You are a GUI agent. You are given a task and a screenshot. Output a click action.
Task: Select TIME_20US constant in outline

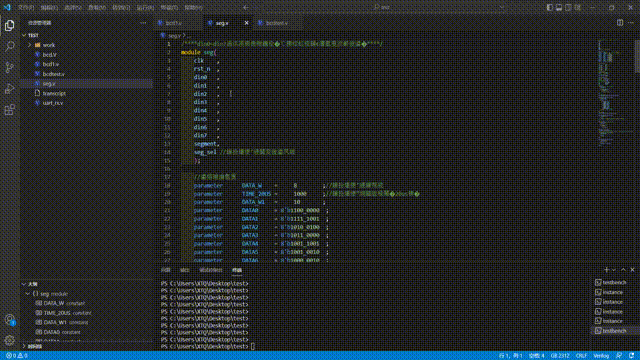[x=87, y=313]
